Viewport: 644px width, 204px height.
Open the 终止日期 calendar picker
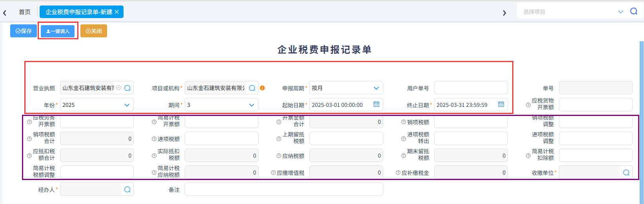point(501,105)
